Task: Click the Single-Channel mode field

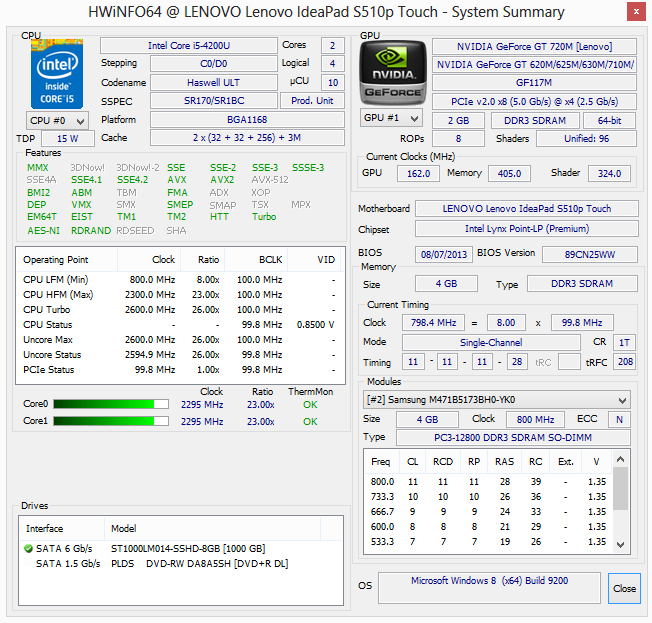Action: [x=491, y=342]
